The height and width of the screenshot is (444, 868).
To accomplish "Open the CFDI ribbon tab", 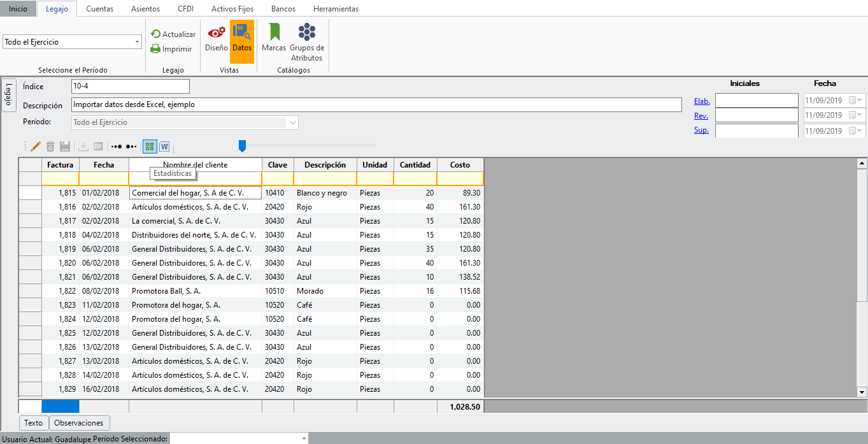I will (187, 9).
